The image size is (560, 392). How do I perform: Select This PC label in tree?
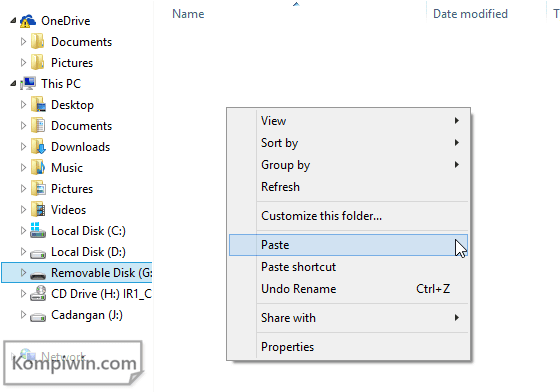[x=61, y=84]
